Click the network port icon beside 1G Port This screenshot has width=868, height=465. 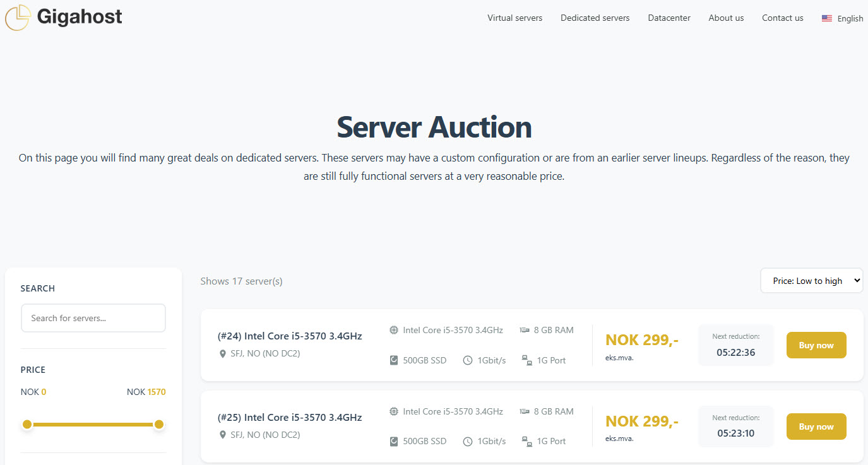(526, 360)
